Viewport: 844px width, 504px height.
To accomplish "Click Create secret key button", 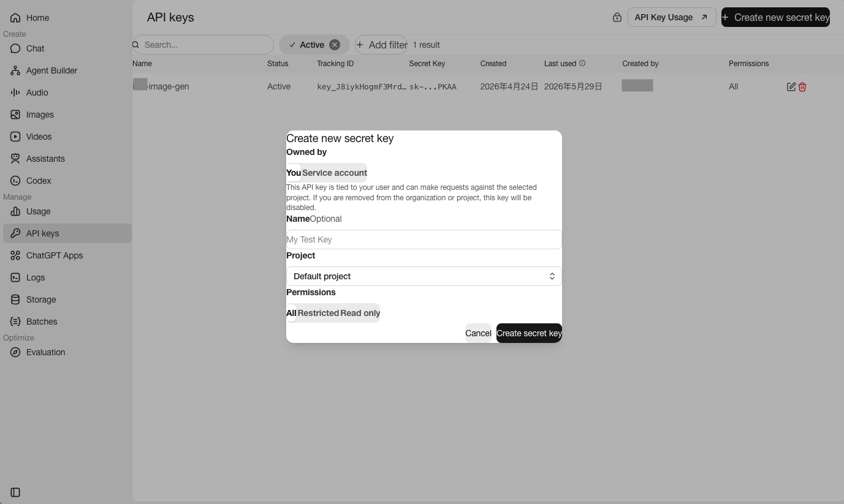I will point(529,333).
